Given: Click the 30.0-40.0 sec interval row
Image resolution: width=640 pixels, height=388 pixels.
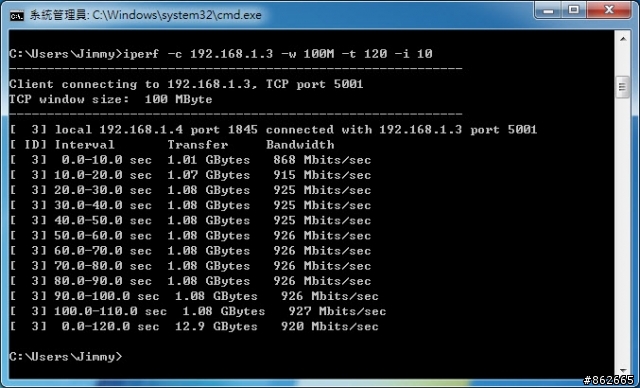Looking at the screenshot, I should [190, 205].
